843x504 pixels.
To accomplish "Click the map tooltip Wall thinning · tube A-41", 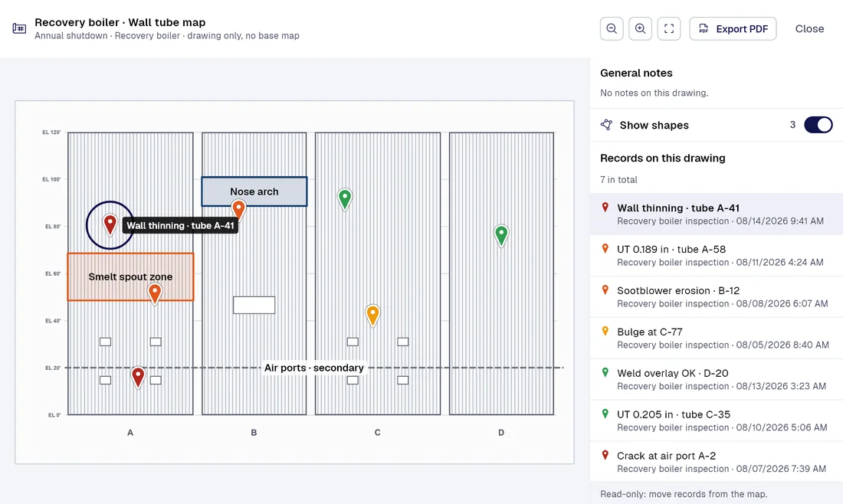I will [180, 226].
